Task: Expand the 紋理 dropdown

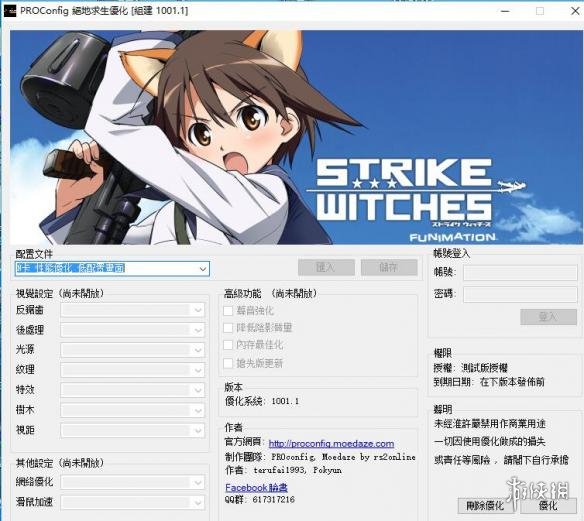Action: (x=132, y=370)
